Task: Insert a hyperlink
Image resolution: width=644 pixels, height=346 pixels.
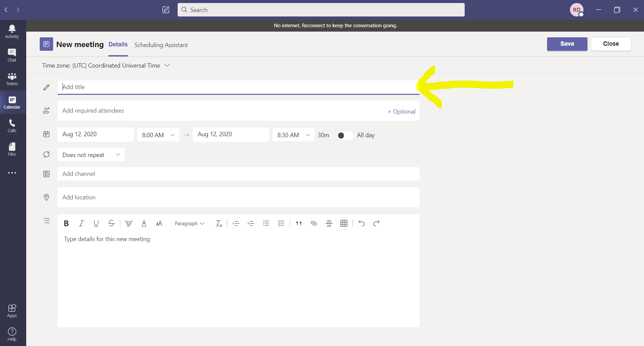Action: [x=314, y=223]
